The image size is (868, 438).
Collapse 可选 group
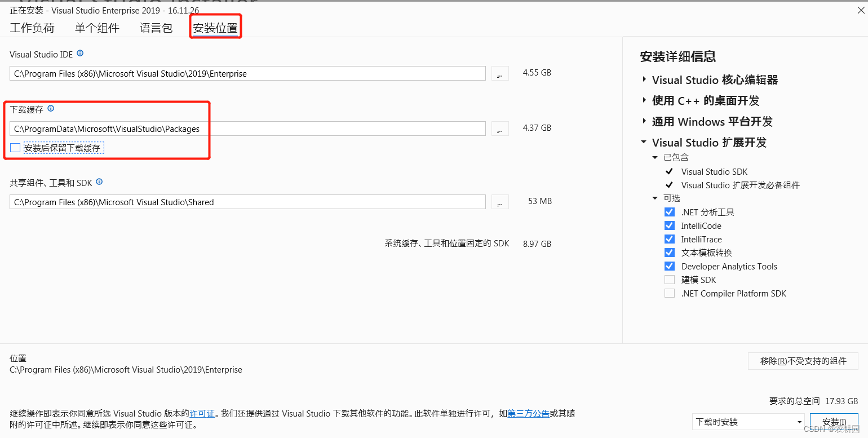[x=655, y=198]
